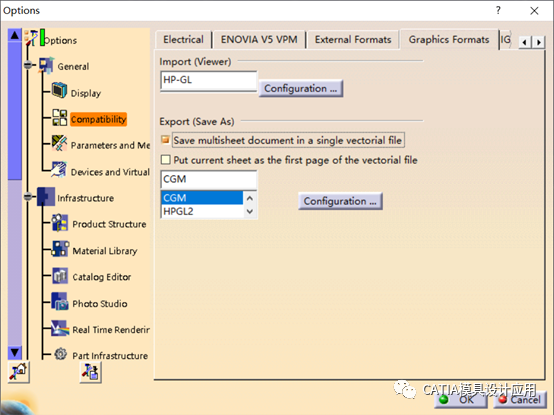Select Real Time Rendering tree label

pos(111,330)
